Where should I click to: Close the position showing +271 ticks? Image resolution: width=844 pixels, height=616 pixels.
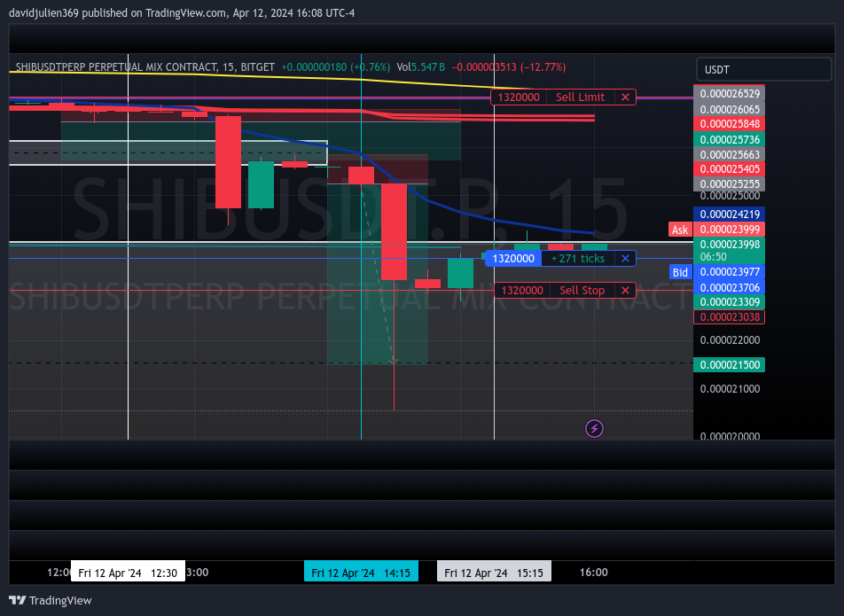point(625,259)
